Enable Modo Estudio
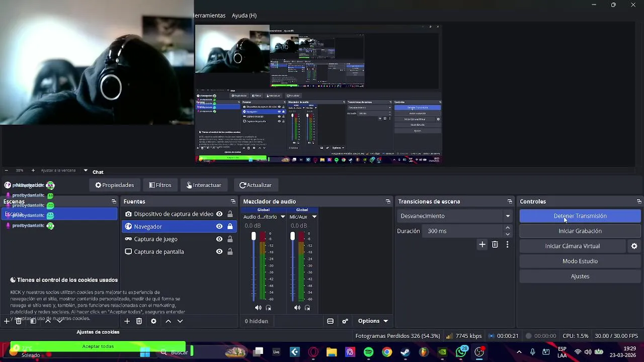The image size is (644, 362). [580, 261]
